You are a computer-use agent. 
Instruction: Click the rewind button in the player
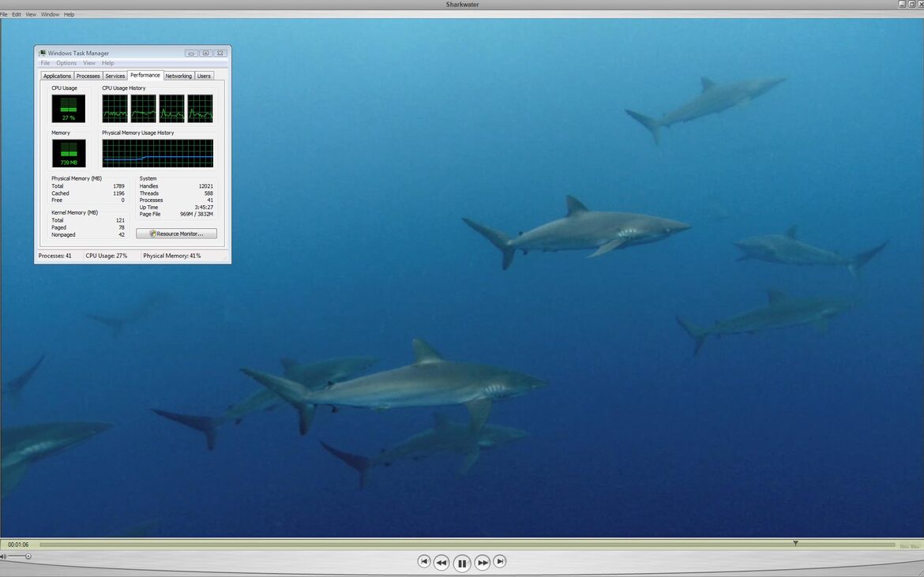(x=441, y=563)
